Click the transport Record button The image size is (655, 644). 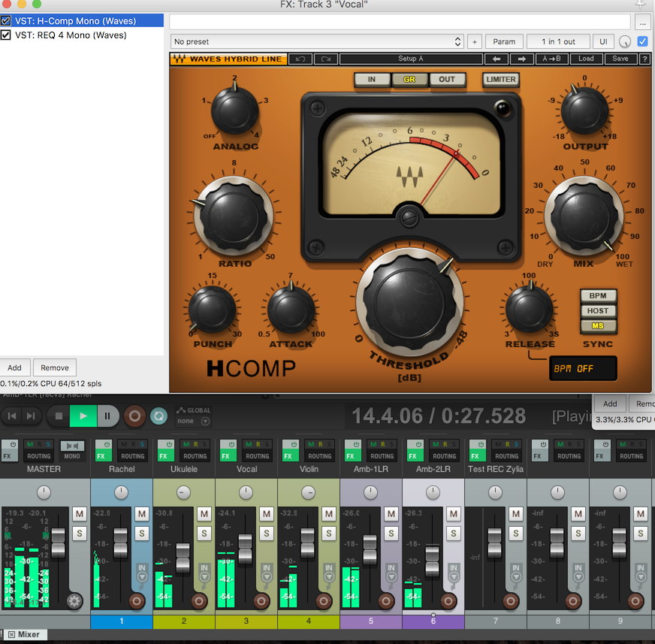(134, 416)
